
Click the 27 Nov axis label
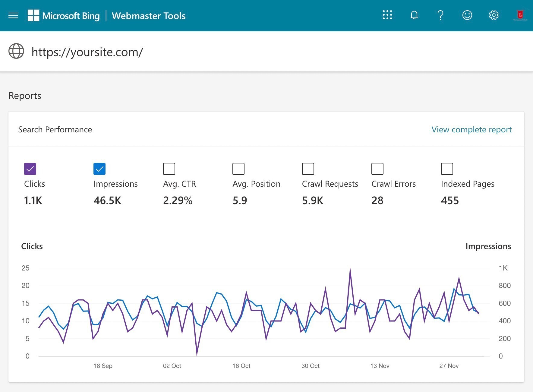449,366
